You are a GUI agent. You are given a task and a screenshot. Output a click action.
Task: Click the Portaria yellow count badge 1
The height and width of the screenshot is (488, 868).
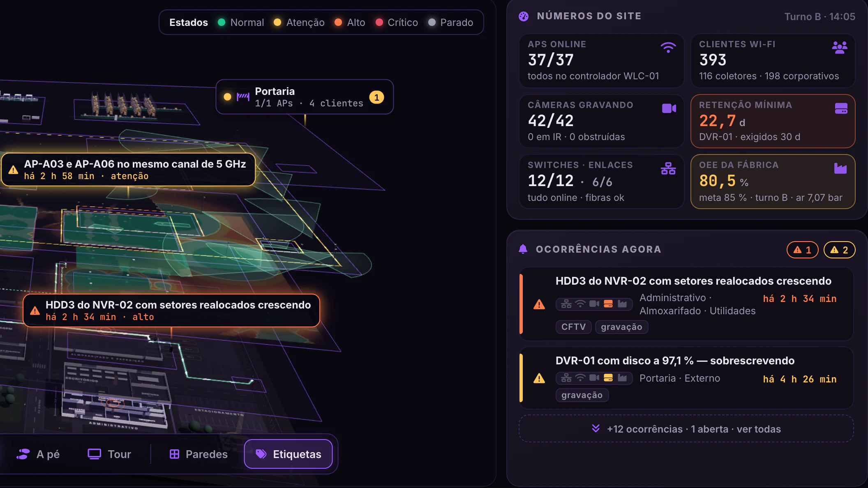(x=376, y=97)
